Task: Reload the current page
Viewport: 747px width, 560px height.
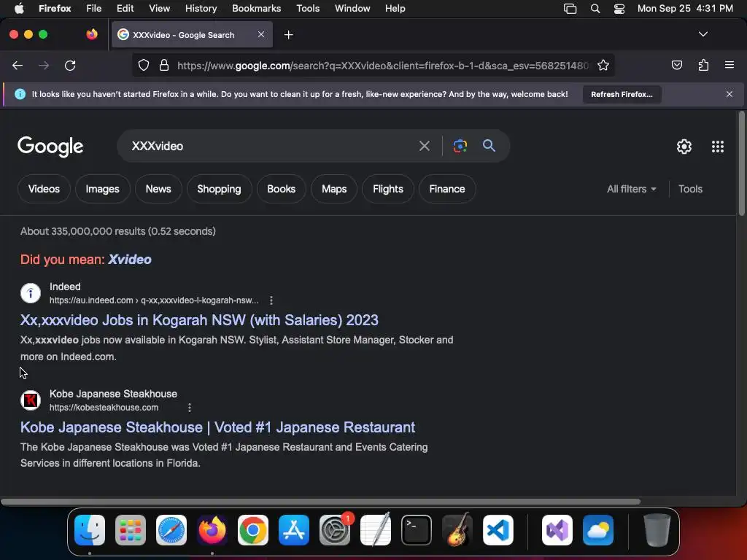Action: [x=70, y=65]
